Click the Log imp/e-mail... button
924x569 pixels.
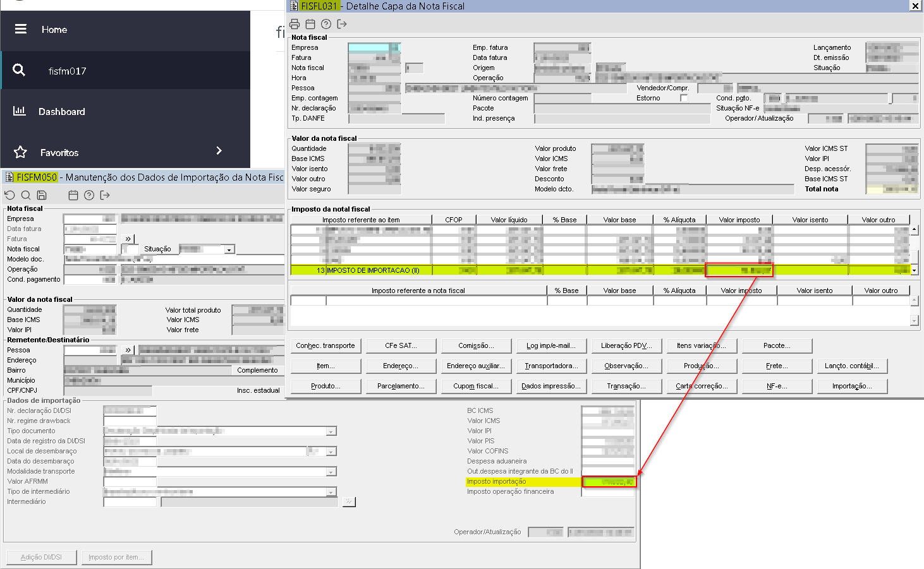(551, 345)
